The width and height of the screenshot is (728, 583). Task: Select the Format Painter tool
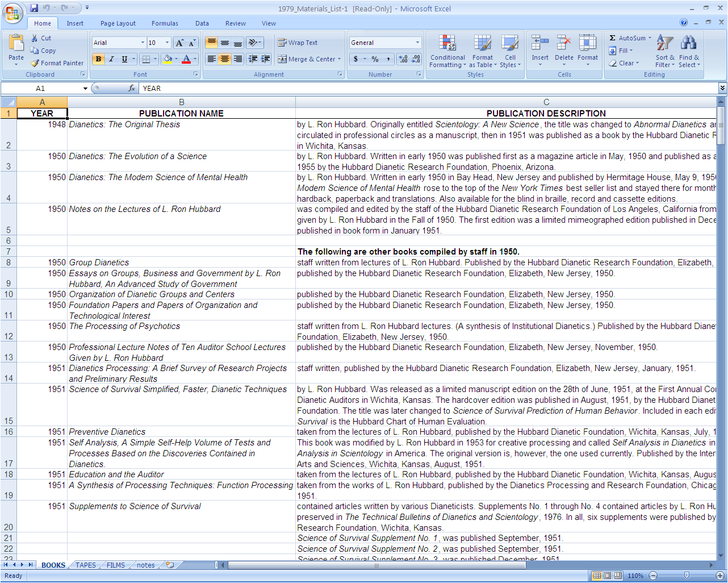57,63
